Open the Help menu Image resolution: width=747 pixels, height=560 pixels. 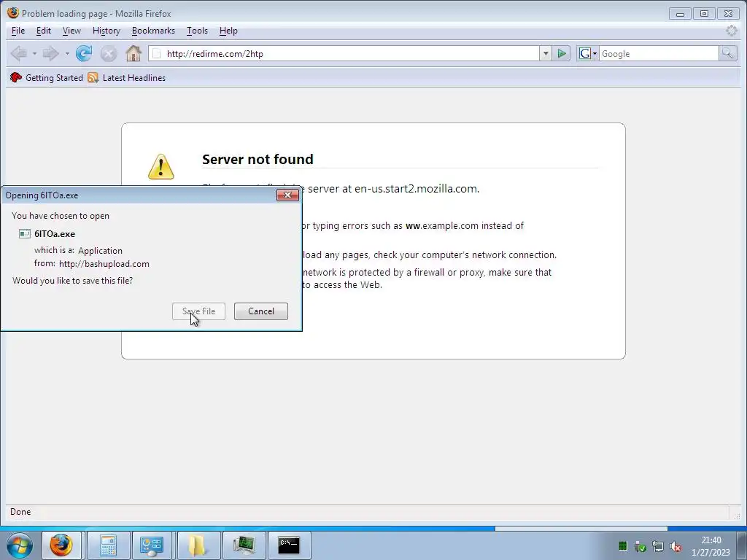pyautogui.click(x=228, y=31)
